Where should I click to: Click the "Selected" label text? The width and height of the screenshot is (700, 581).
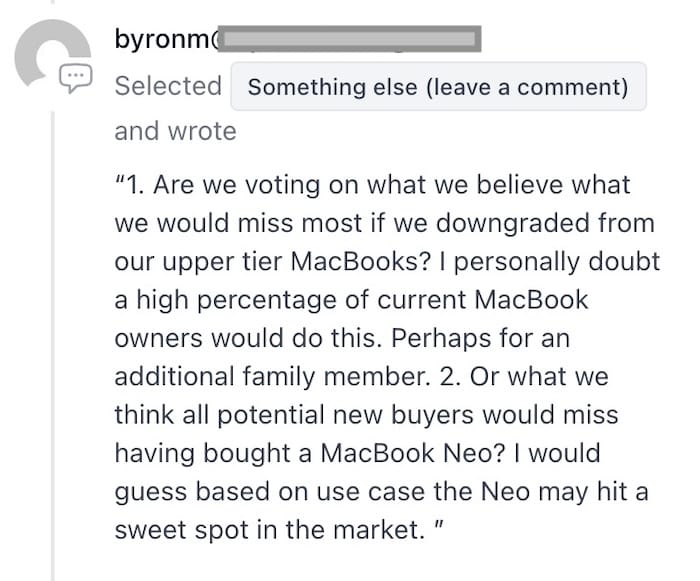(x=168, y=86)
